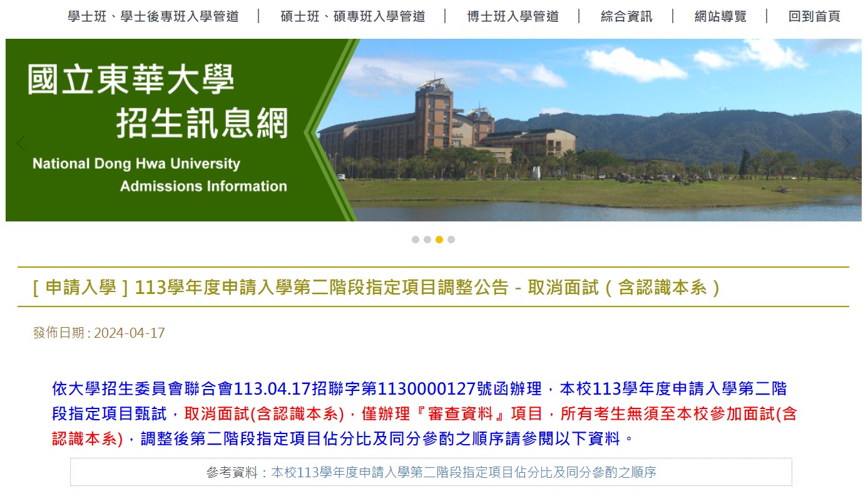Screen dimensions: 868x501
Task: Jump to first carousel slide dot
Action: (416, 240)
